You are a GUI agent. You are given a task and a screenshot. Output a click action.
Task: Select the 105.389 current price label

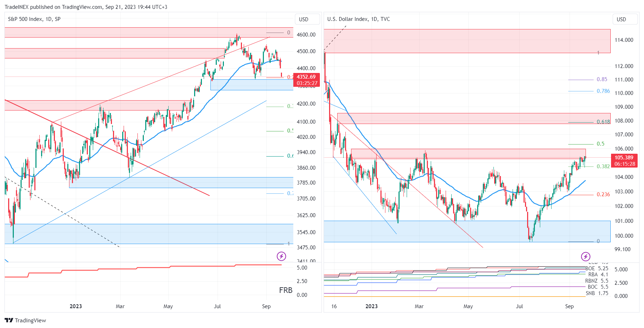pyautogui.click(x=624, y=158)
